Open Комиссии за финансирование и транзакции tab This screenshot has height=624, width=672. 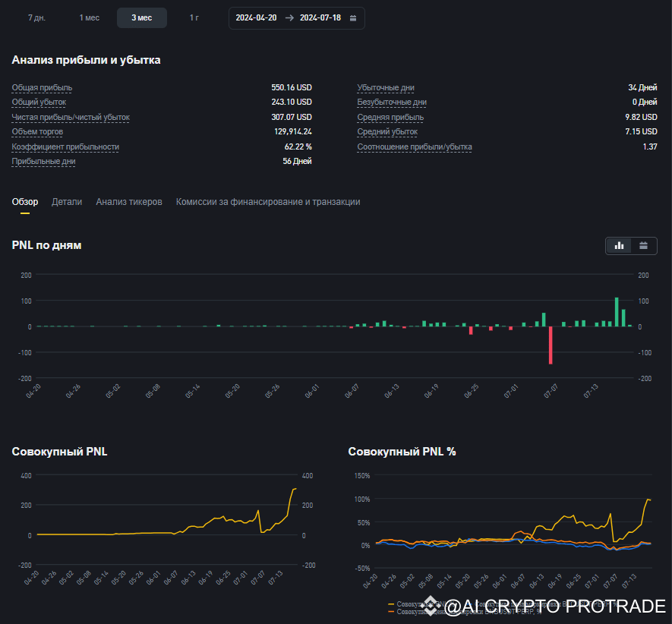[x=268, y=202]
